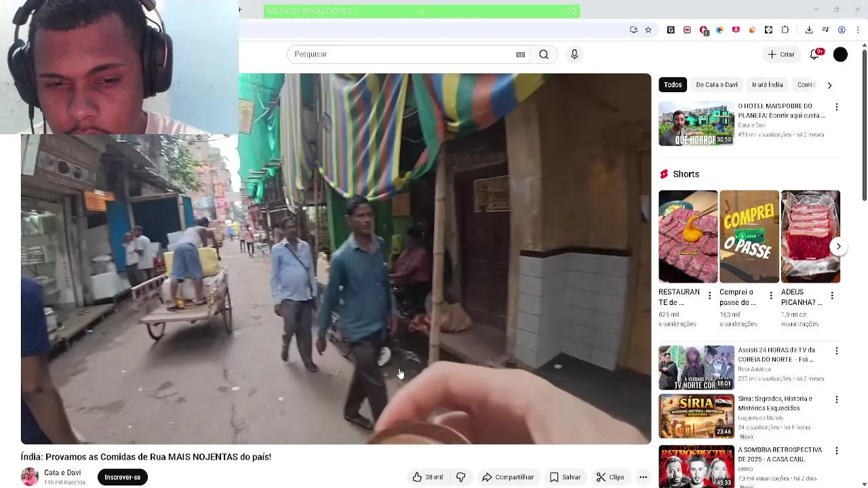
Task: Click the search magnifier icon
Action: click(x=544, y=54)
